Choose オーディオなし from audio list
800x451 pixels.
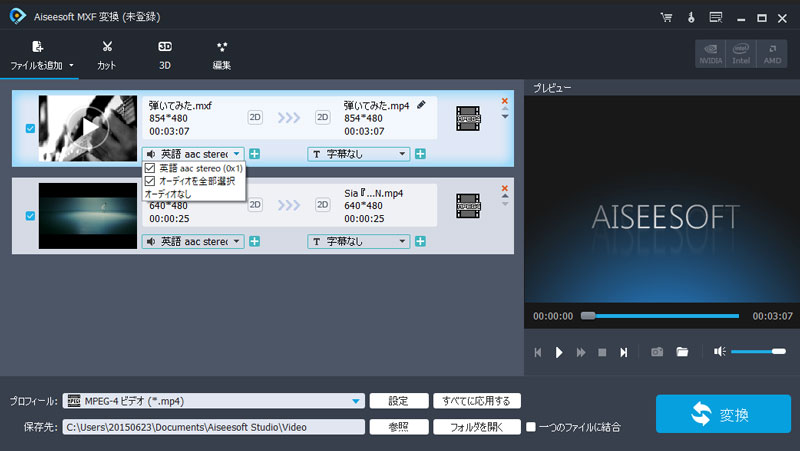168,194
